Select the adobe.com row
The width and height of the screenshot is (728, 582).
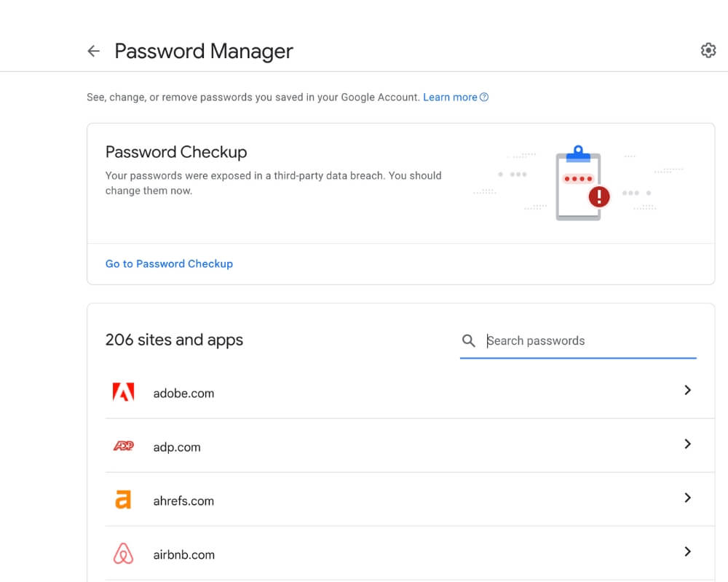[400, 393]
